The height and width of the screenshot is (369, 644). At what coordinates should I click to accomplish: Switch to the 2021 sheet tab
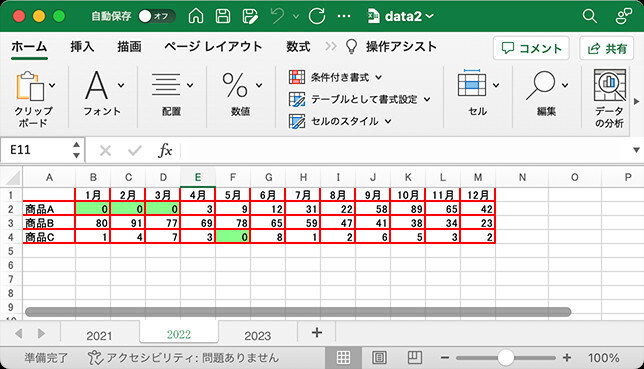[x=99, y=335]
